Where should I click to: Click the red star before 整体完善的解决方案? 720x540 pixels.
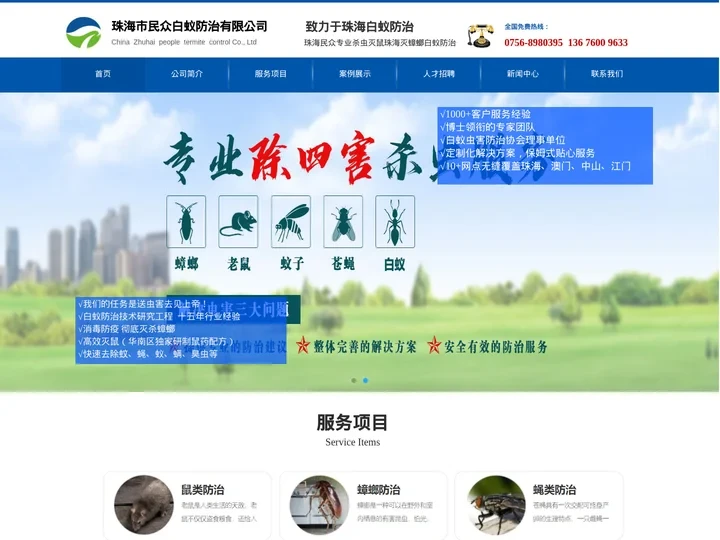[303, 345]
